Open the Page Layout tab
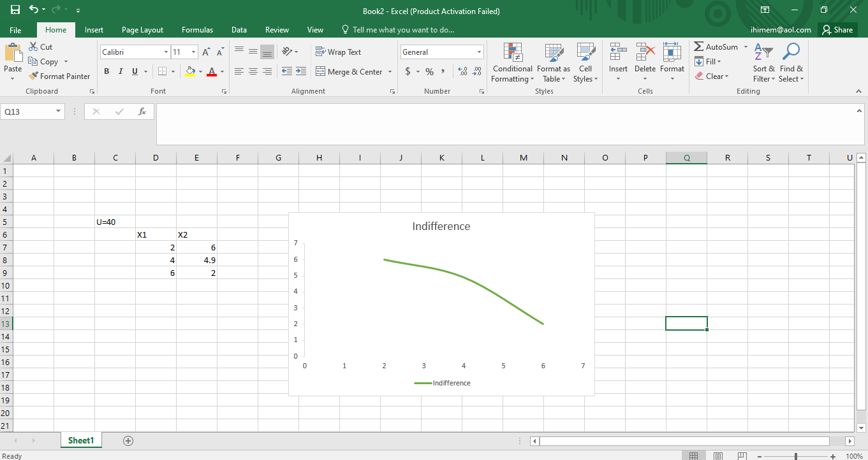868x460 pixels. [x=142, y=30]
